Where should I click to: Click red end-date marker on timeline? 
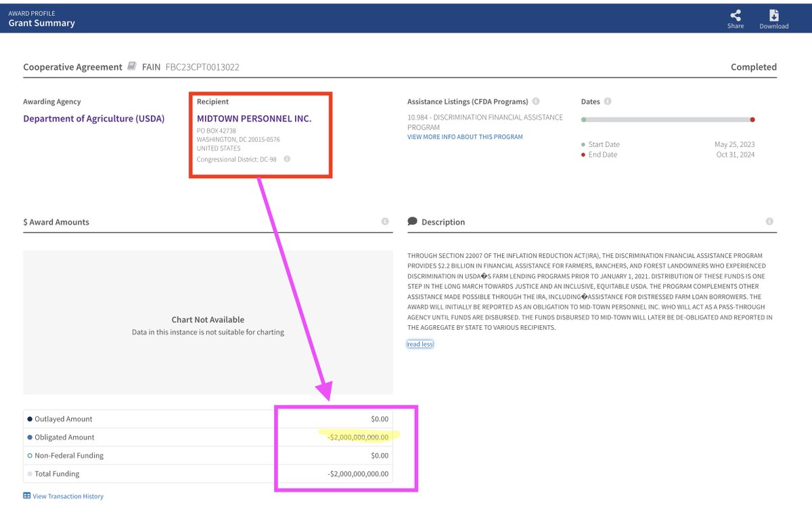(752, 120)
